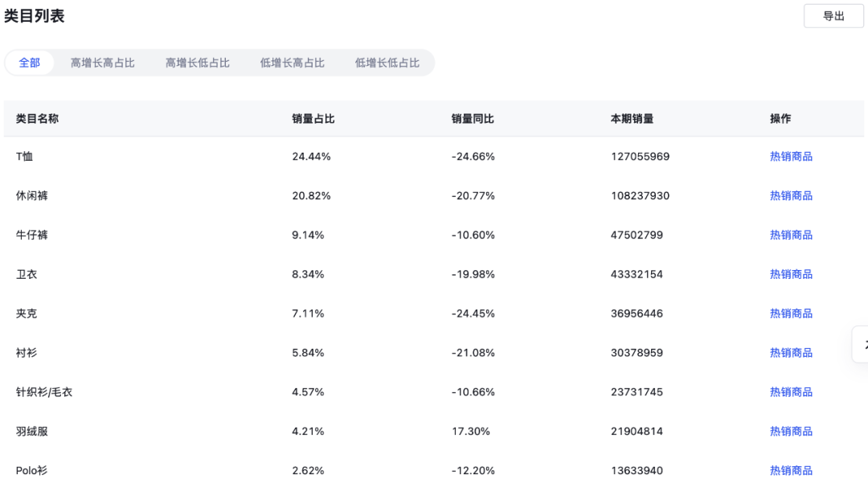Open 热销商品 for 卫衣
The height and width of the screenshot is (479, 868).
791,275
